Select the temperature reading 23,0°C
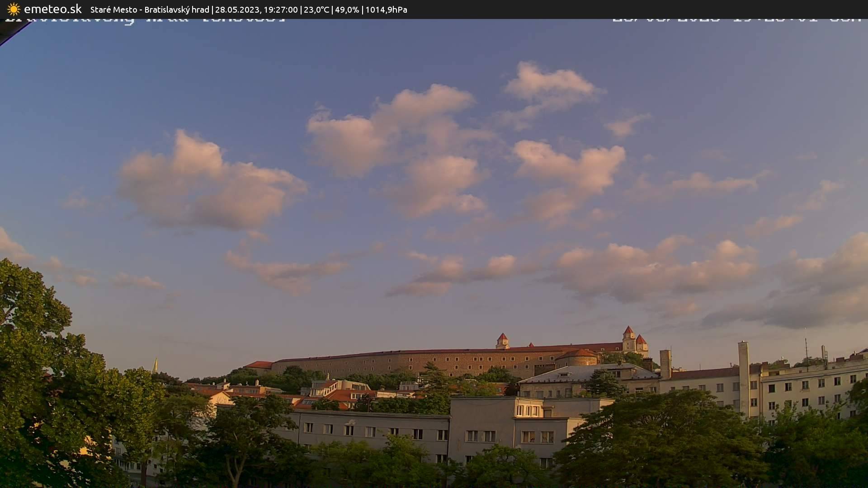868x488 pixels. [316, 9]
